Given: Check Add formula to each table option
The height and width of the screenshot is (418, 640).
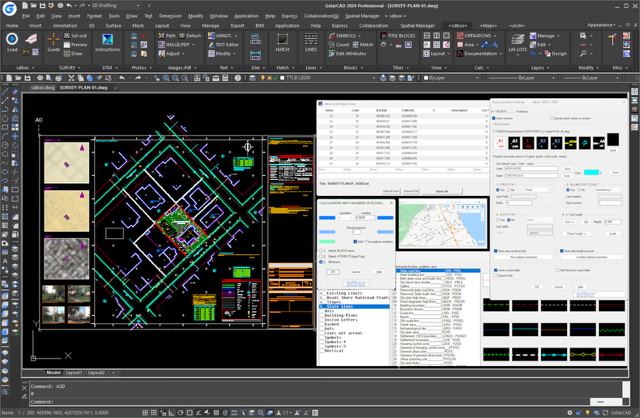Looking at the screenshot, I should click(557, 270).
